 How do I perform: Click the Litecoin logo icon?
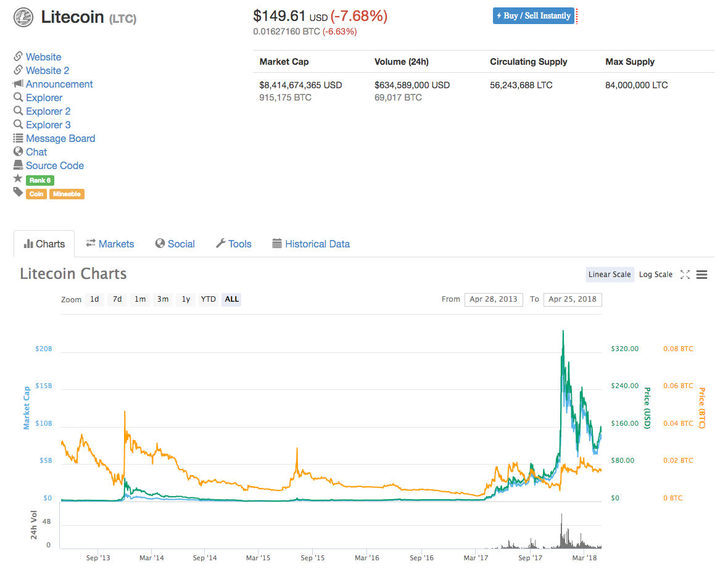23,18
